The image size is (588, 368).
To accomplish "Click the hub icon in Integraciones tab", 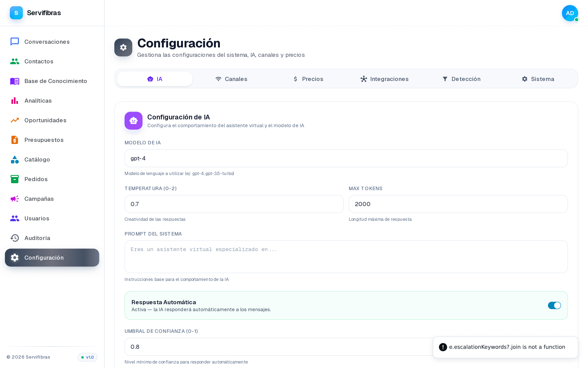I will click(364, 79).
